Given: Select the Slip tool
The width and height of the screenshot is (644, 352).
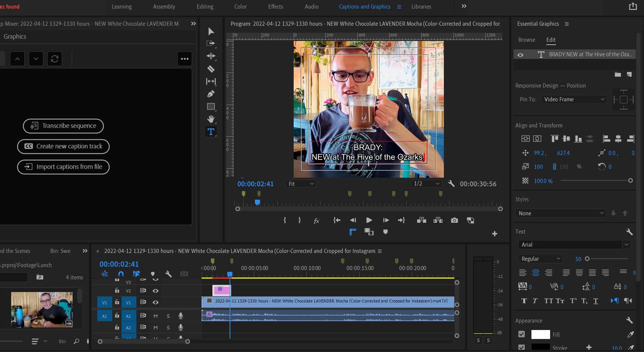Looking at the screenshot, I should tap(211, 81).
